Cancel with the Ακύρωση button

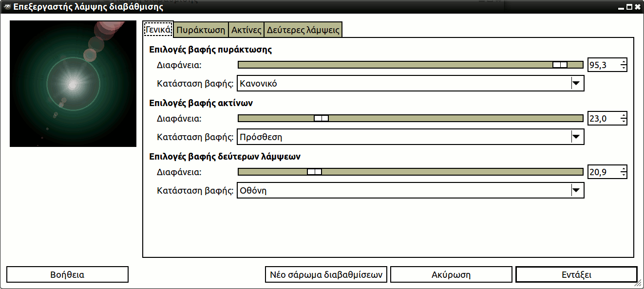pyautogui.click(x=451, y=274)
